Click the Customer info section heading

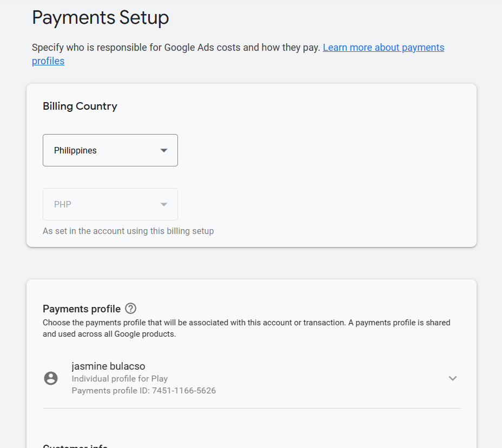pyautogui.click(x=75, y=445)
